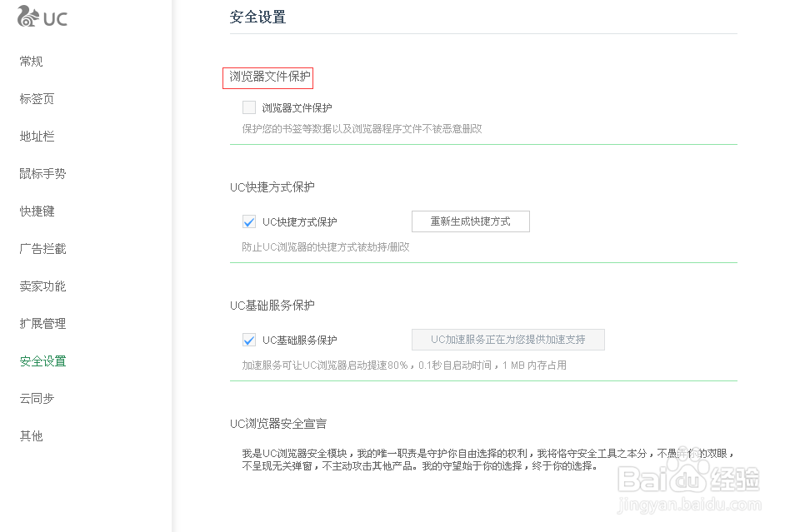Go to the 广告拦截 section

tap(42, 248)
